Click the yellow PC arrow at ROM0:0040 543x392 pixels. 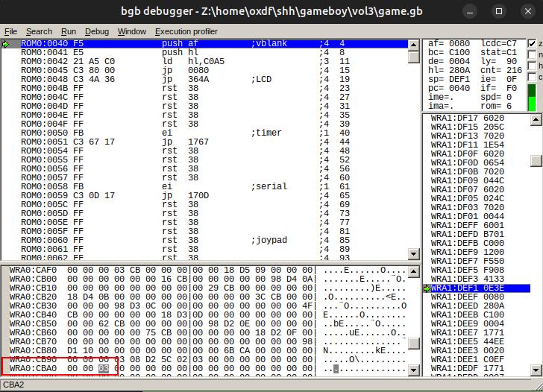pos(6,44)
